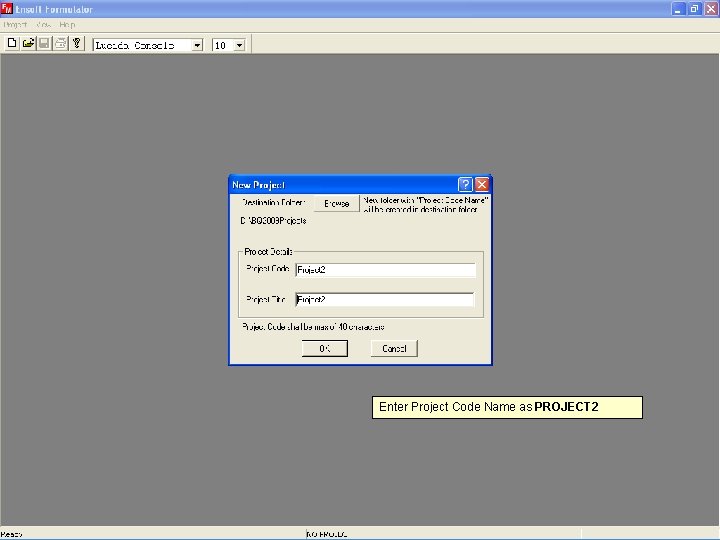
Task: Click the destination folder path text
Action: pyautogui.click(x=274, y=221)
